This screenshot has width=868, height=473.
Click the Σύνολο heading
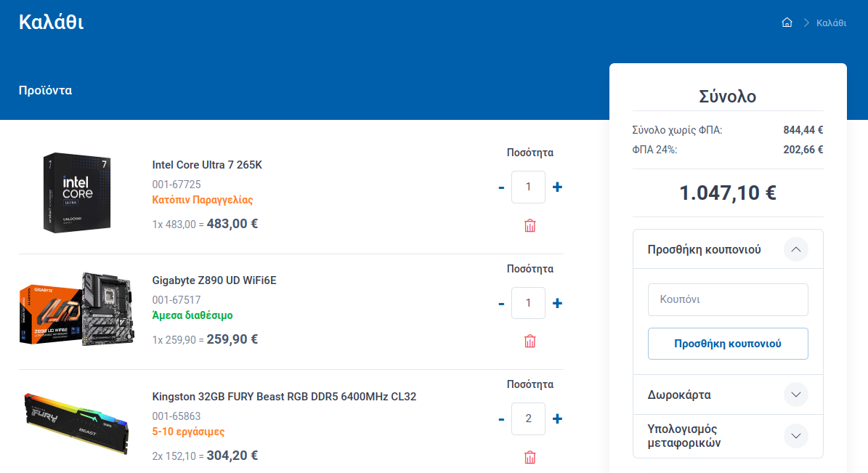point(727,97)
